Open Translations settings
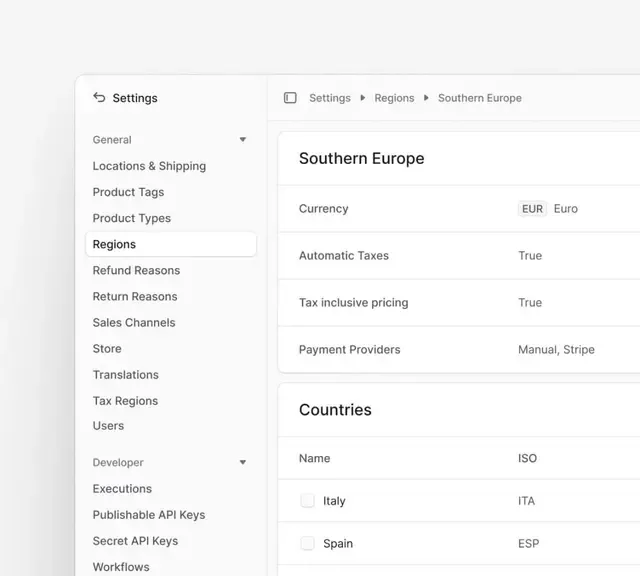The height and width of the screenshot is (576, 640). pos(126,375)
